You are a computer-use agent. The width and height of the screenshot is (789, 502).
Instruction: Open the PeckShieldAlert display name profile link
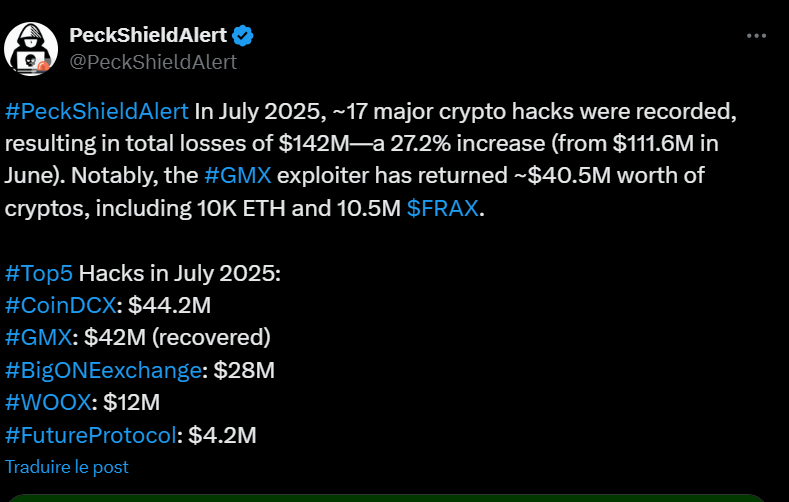coord(146,36)
